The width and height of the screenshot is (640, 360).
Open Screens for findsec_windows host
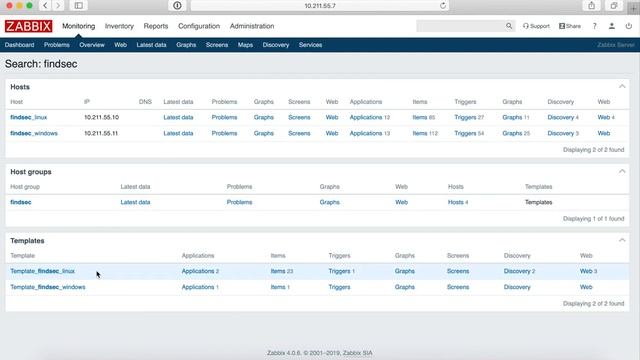[299, 133]
